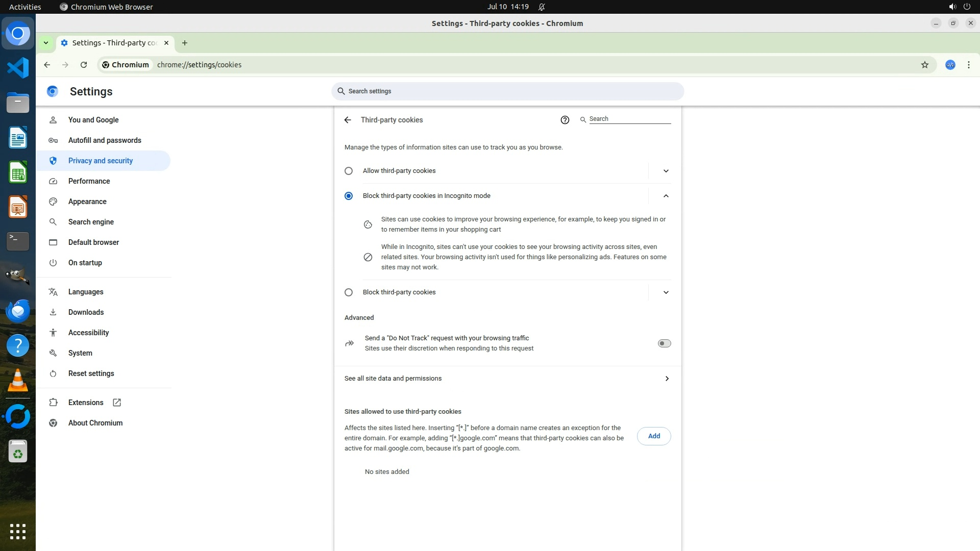The image size is (980, 551).
Task: Enable the Do Not Track toggle
Action: coord(664,343)
